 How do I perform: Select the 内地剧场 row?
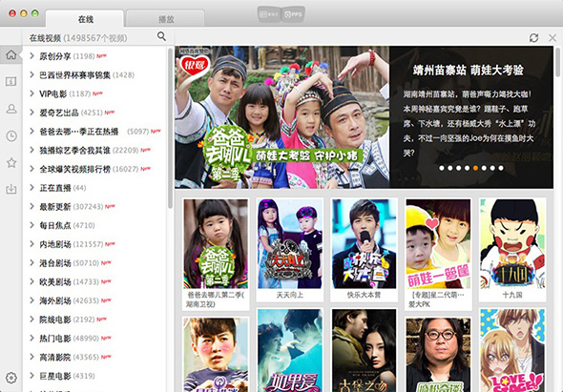click(x=95, y=244)
